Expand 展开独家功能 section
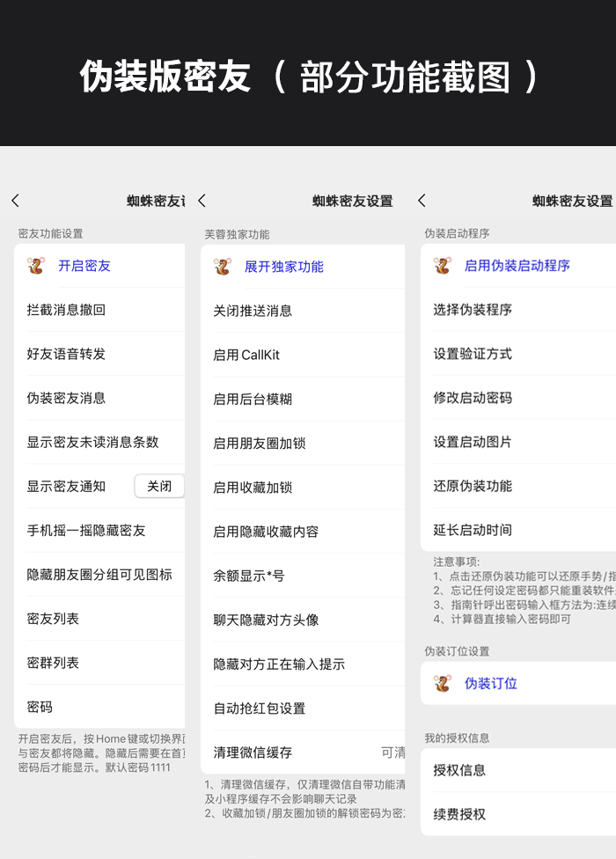The image size is (616, 859). (284, 267)
